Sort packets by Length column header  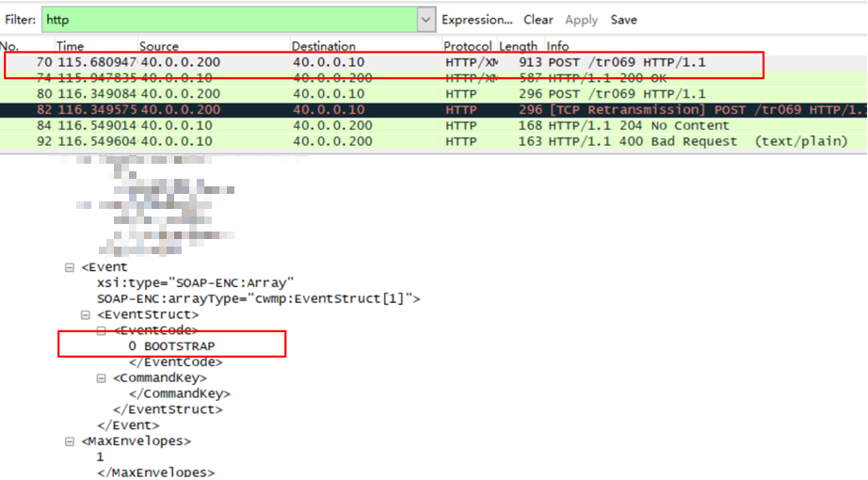518,46
